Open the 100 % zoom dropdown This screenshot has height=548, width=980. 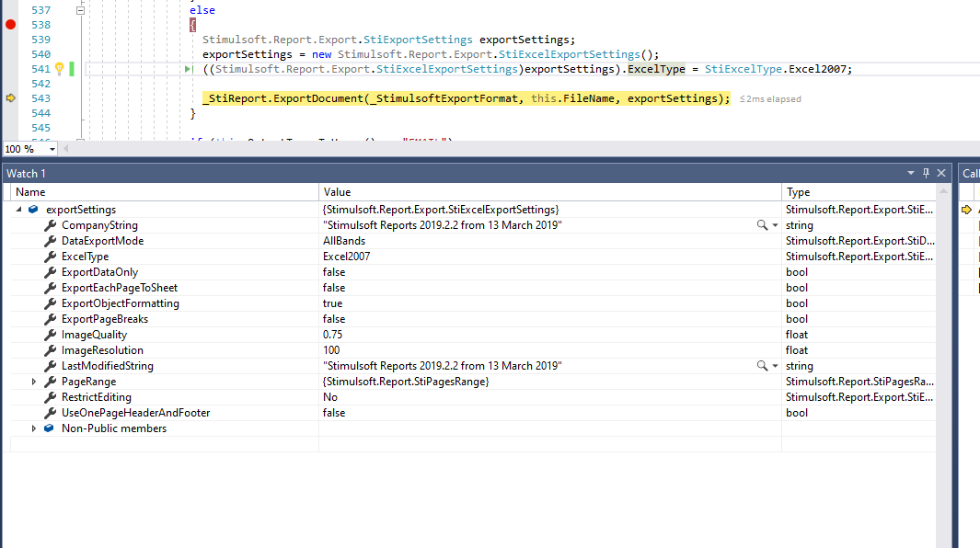[x=52, y=149]
